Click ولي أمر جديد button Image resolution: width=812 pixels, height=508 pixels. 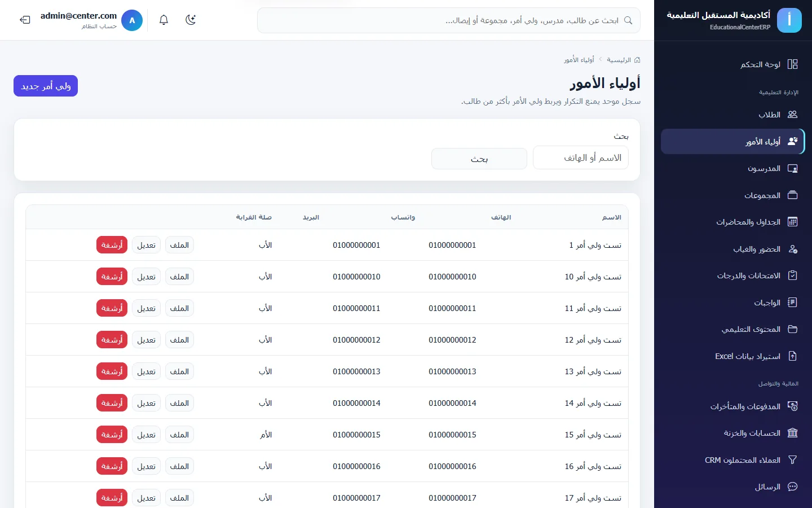pos(46,86)
